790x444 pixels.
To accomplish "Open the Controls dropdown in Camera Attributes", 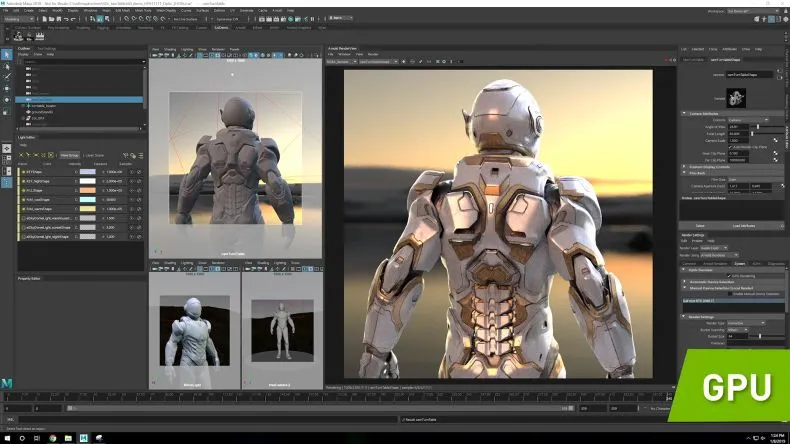I will point(745,120).
